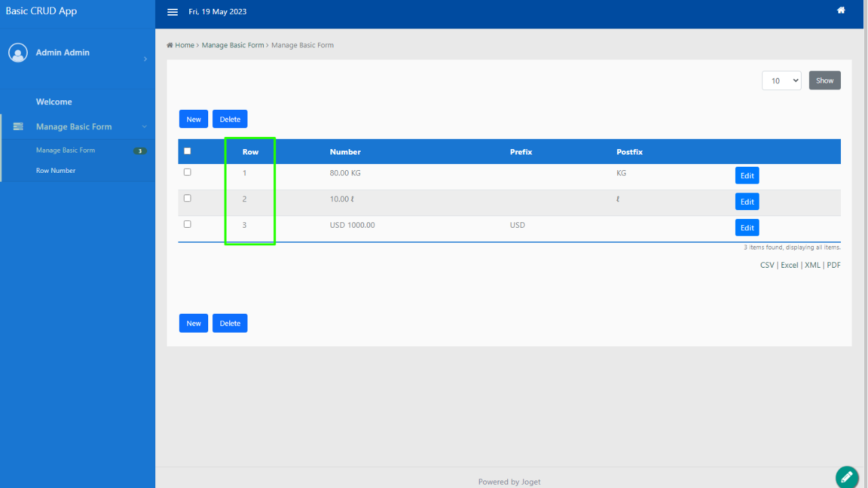Toggle the select-all checkbox in table header
Screen dimensions: 868x488
(187, 150)
